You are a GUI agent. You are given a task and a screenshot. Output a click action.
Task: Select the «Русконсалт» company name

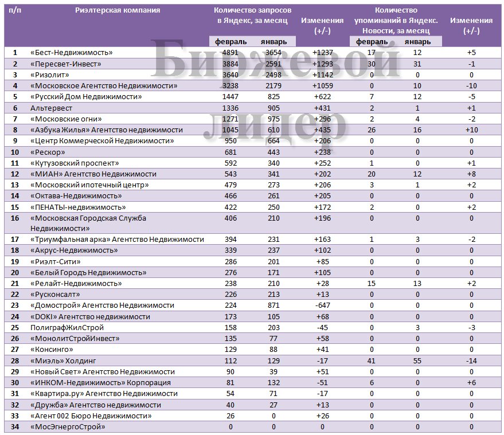pos(55,294)
